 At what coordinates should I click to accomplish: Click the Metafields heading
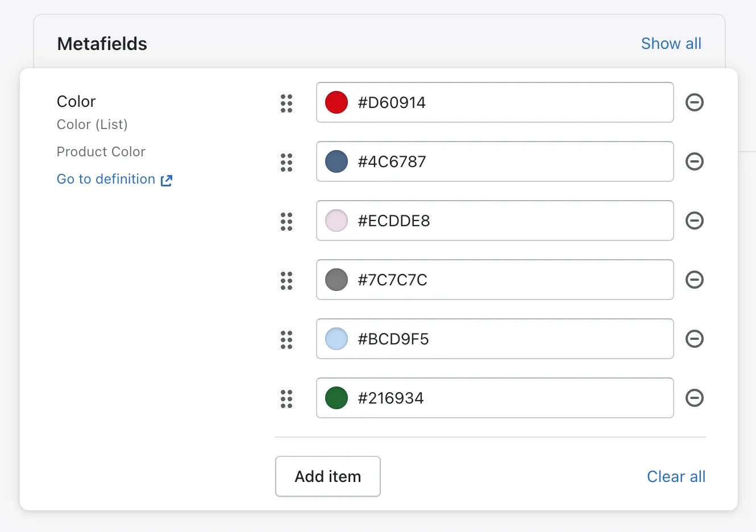click(102, 44)
